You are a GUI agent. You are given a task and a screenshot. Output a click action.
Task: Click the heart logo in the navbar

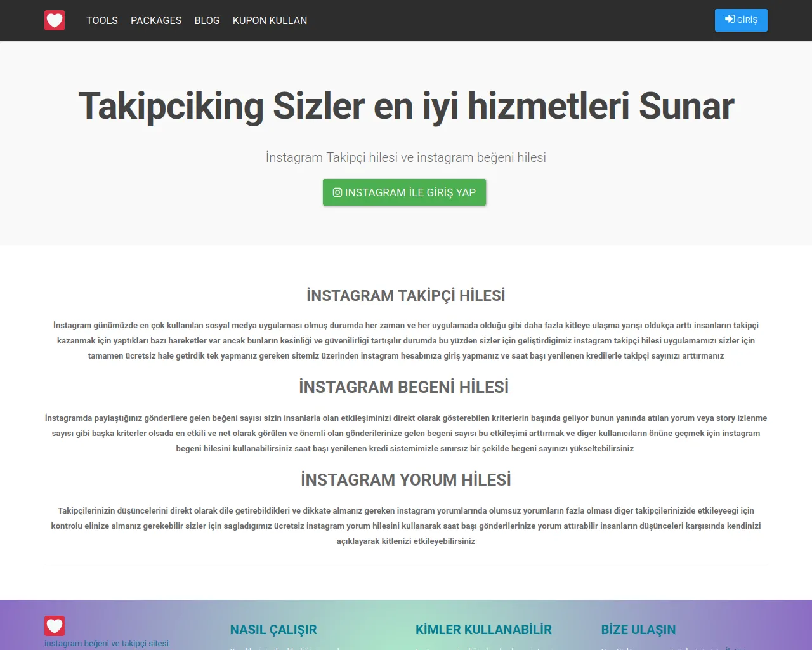[x=55, y=20]
